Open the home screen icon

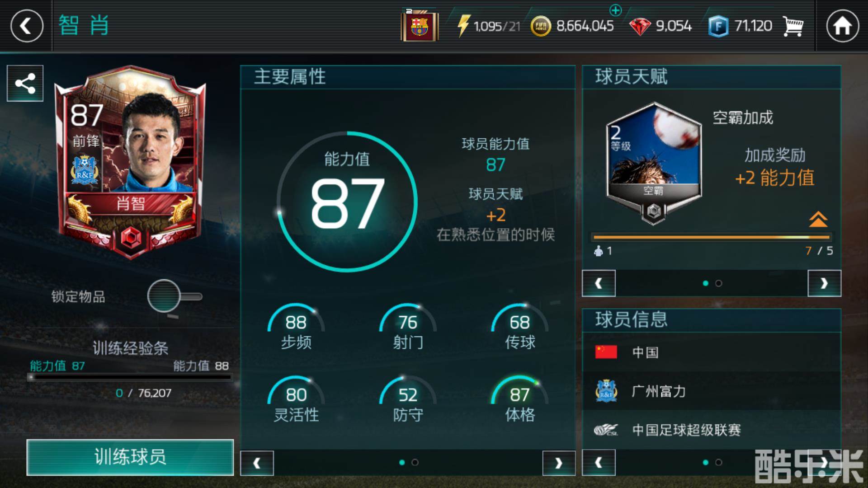[x=842, y=26]
